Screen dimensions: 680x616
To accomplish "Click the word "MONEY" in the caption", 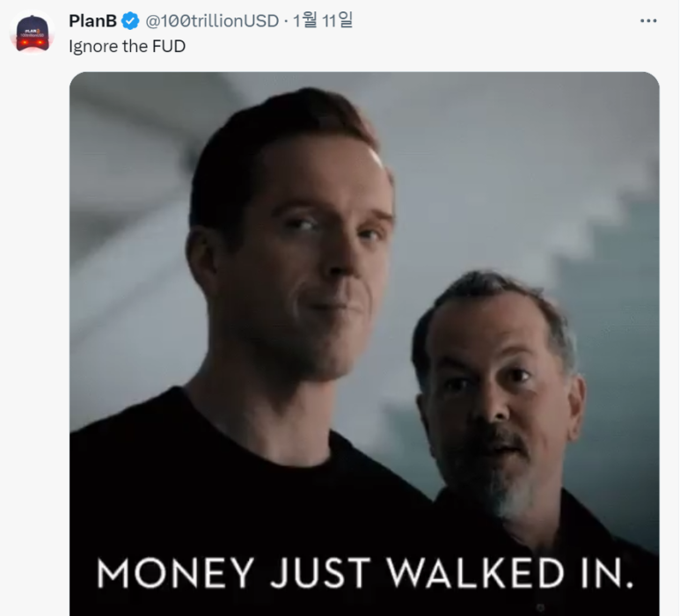I will click(x=175, y=574).
